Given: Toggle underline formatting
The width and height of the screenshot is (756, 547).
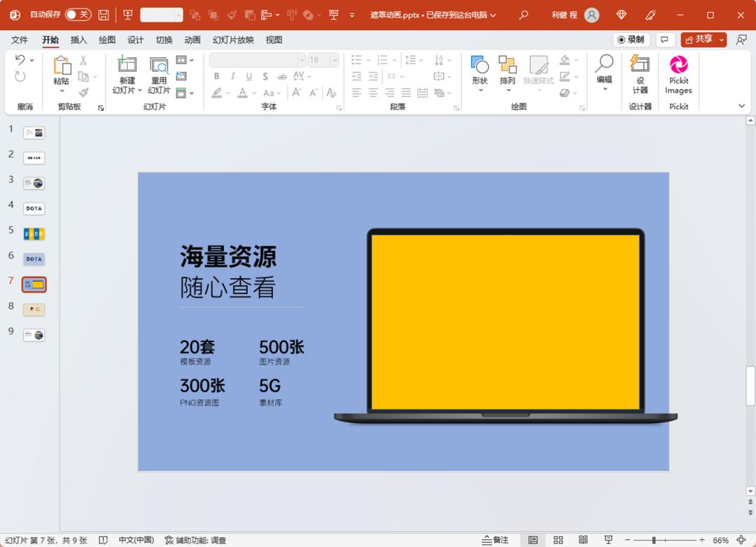Looking at the screenshot, I should tap(248, 76).
